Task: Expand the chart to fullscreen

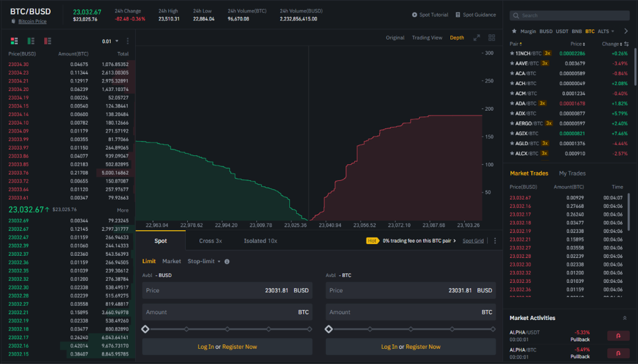Action: tap(477, 37)
